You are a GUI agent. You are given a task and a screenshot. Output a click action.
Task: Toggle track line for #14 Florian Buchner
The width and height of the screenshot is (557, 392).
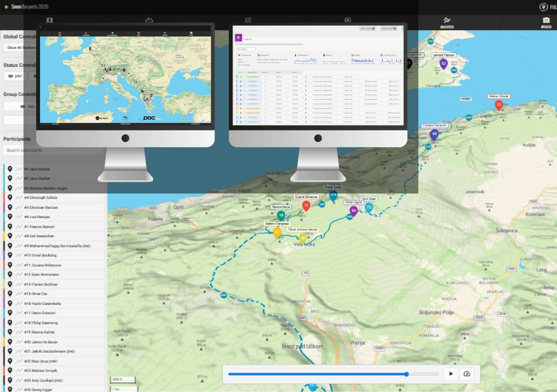[19, 284]
